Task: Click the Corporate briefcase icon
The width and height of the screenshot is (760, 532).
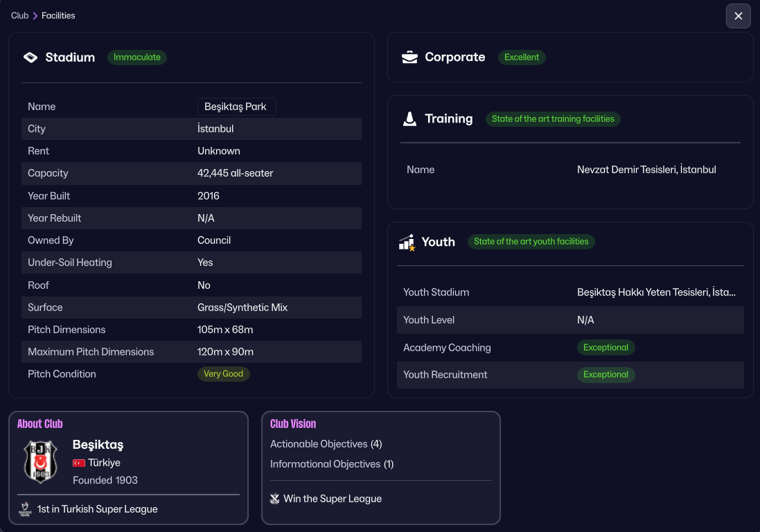Action: [x=409, y=57]
